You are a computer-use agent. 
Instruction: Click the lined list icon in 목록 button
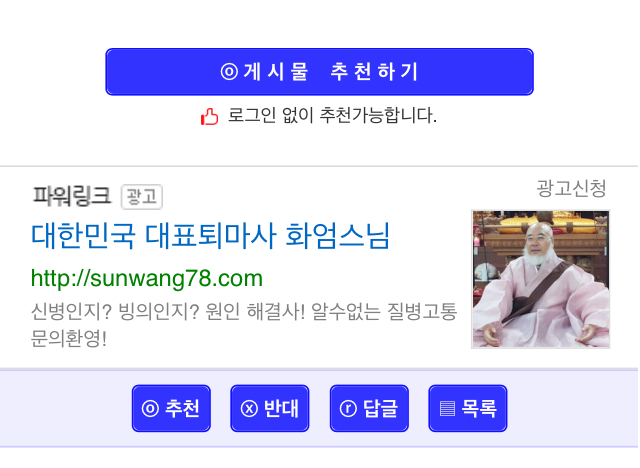point(447,408)
